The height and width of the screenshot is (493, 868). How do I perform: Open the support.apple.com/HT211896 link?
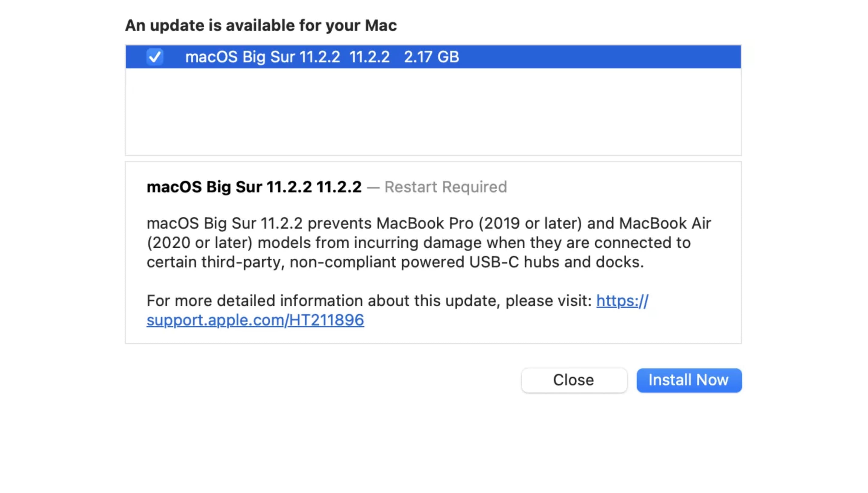pos(255,320)
